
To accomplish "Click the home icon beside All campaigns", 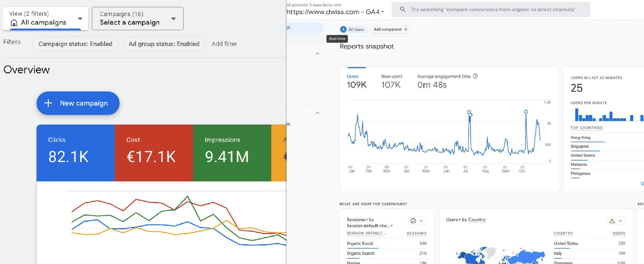I will click(14, 23).
